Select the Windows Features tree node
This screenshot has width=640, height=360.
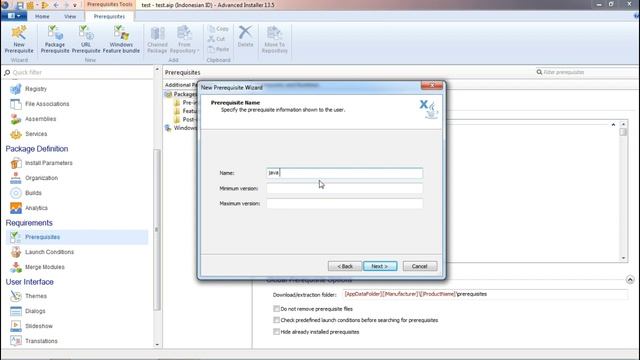(x=182, y=128)
